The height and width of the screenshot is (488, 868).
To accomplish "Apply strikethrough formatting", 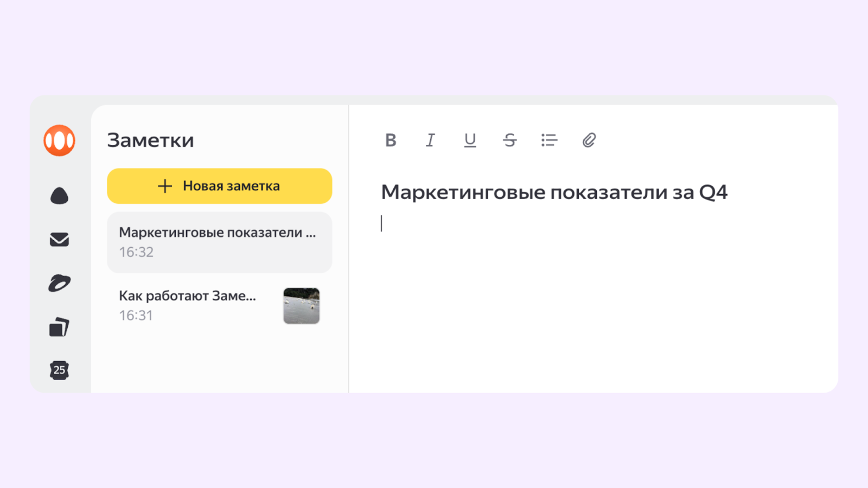I will coord(509,140).
